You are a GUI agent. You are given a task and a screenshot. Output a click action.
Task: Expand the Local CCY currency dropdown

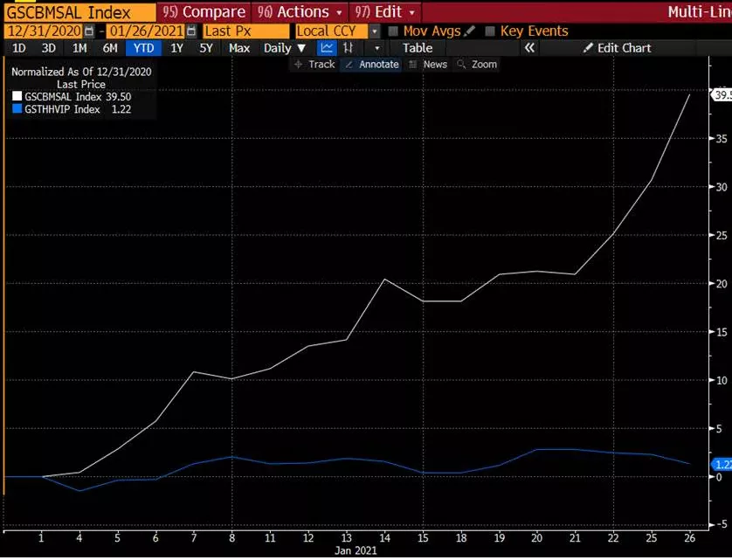(375, 31)
